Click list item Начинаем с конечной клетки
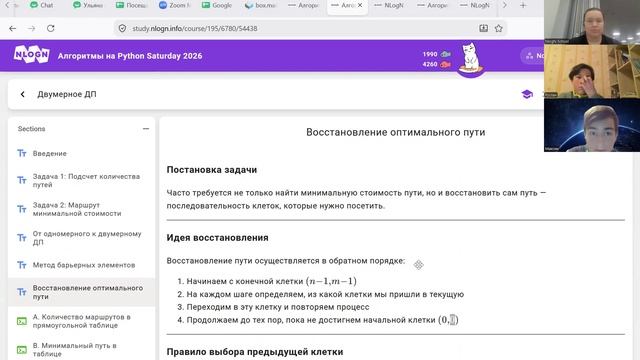Viewport: 640px width, 360px height. 271,281
